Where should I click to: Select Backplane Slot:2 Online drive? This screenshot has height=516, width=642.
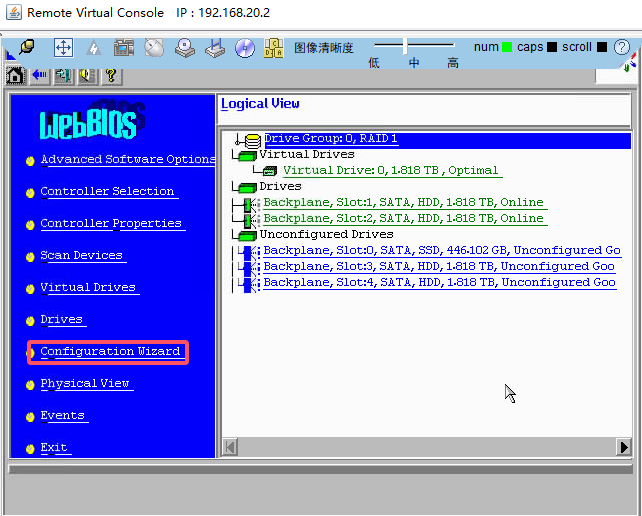point(405,218)
